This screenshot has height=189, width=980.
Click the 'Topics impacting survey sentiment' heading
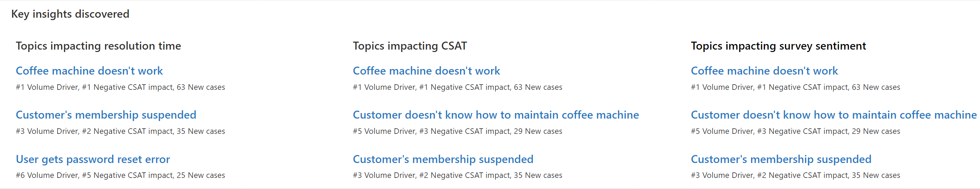[779, 46]
